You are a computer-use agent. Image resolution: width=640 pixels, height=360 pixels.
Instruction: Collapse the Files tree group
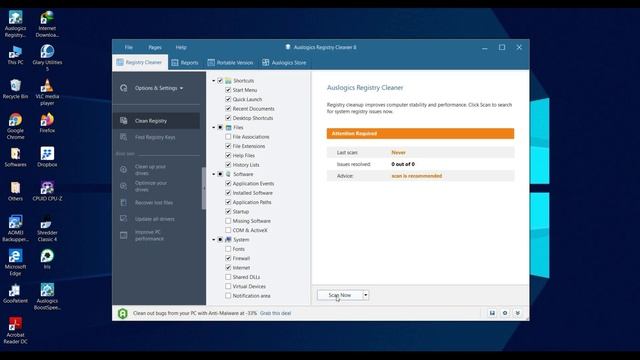tap(213, 127)
